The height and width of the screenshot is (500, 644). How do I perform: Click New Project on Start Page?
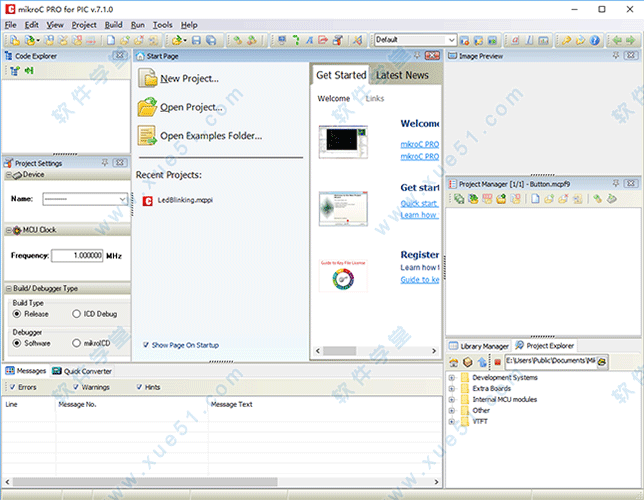pyautogui.click(x=179, y=78)
